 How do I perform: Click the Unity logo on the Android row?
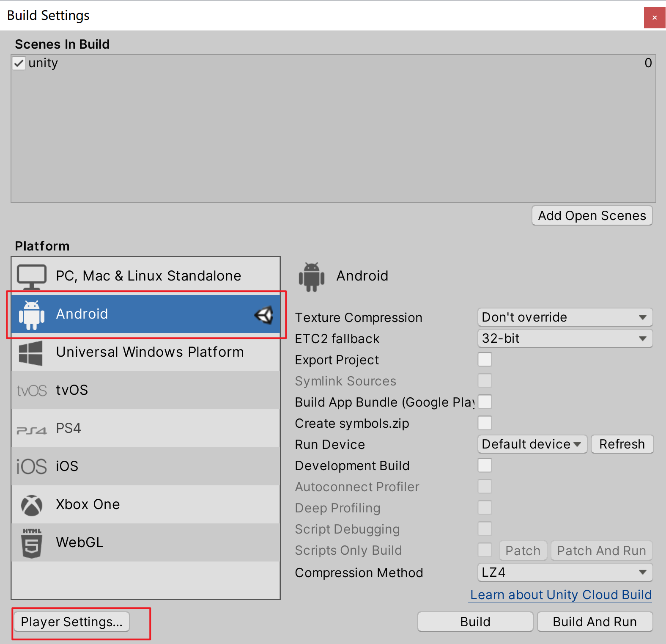(x=264, y=315)
